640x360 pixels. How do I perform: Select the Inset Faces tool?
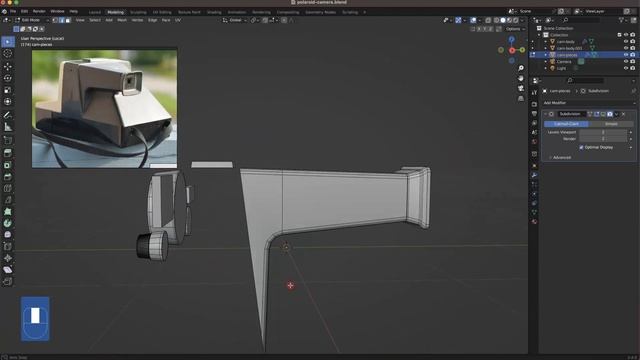[x=8, y=165]
